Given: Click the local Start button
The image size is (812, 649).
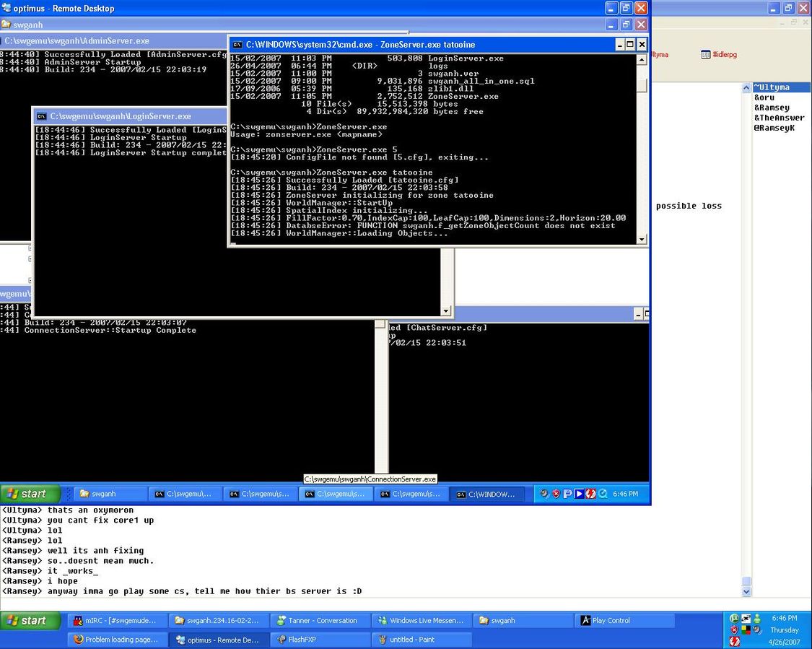Looking at the screenshot, I should coord(30,621).
